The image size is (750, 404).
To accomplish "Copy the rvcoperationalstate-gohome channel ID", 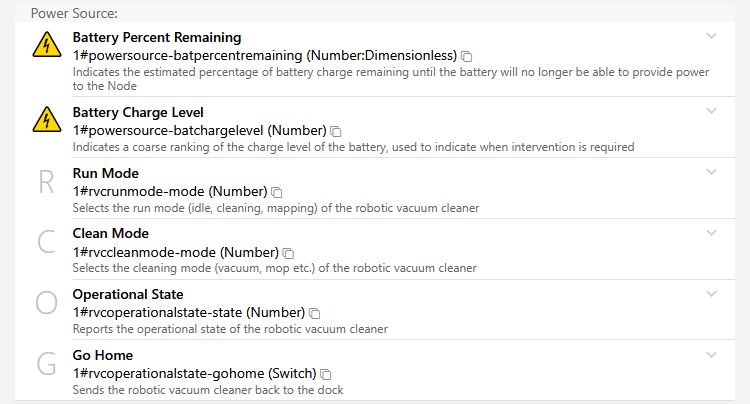I will [326, 374].
